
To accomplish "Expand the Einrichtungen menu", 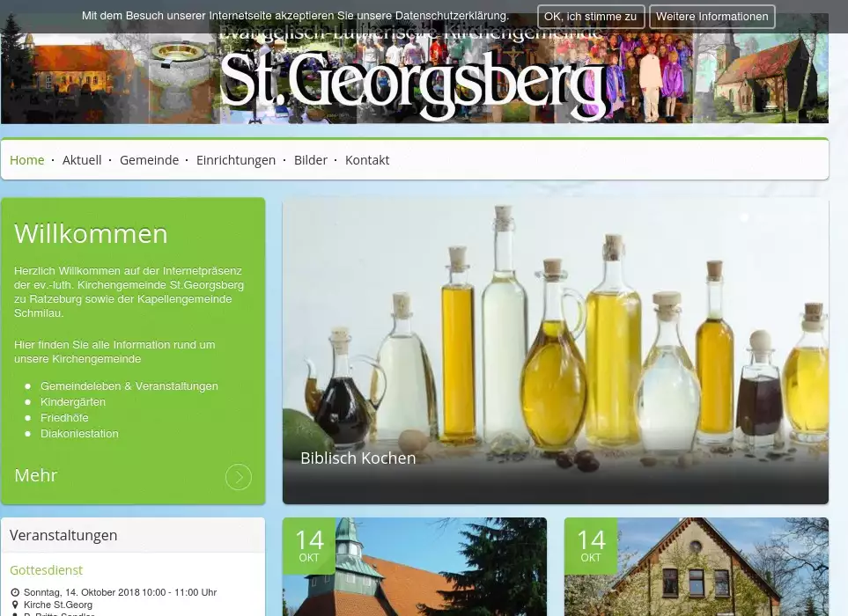I will pos(235,160).
